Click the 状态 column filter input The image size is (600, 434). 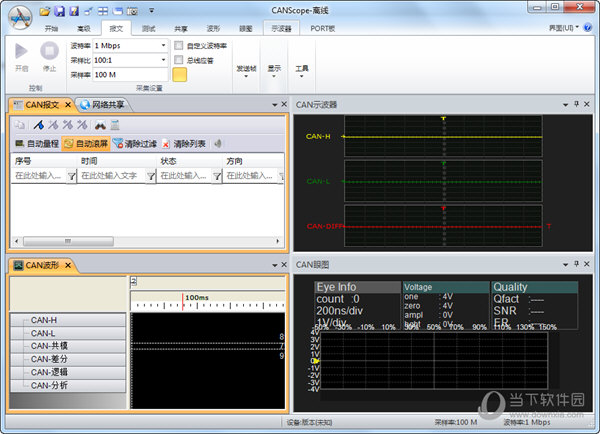click(184, 176)
